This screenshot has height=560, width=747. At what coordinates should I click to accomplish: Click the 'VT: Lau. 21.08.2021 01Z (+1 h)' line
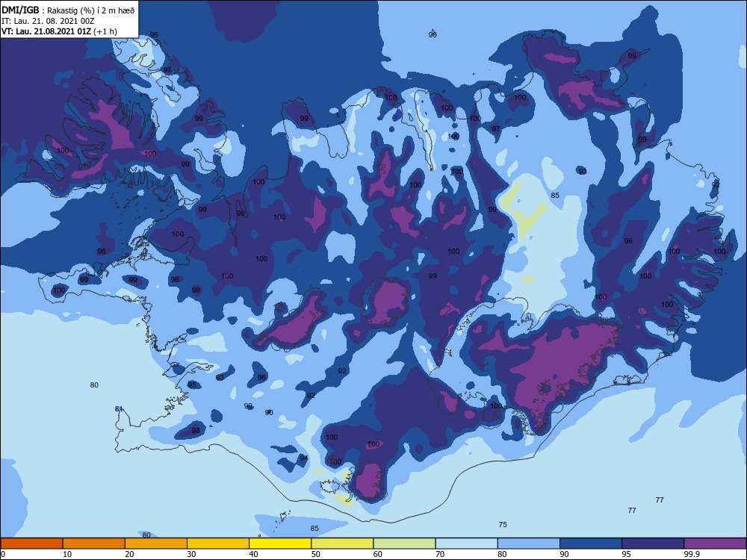click(59, 31)
